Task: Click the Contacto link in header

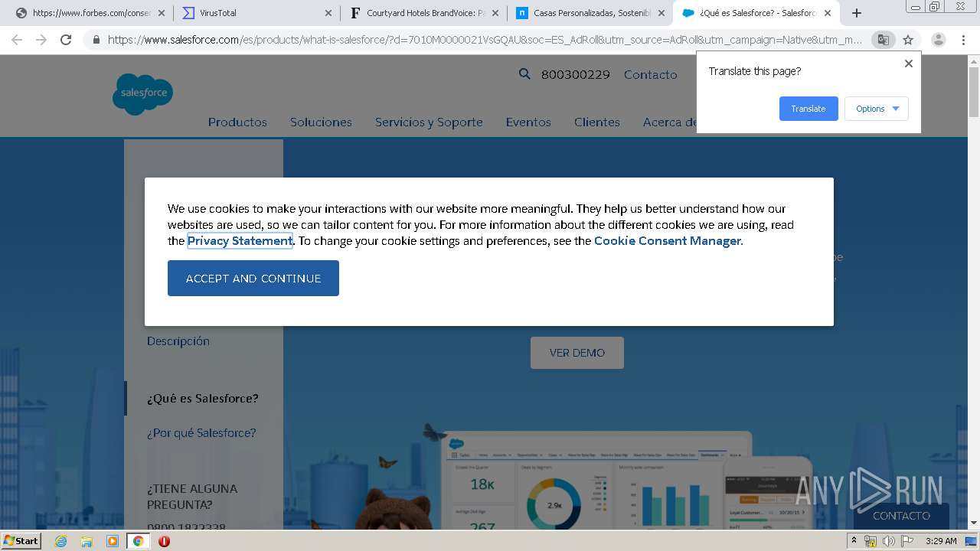Action: click(651, 74)
